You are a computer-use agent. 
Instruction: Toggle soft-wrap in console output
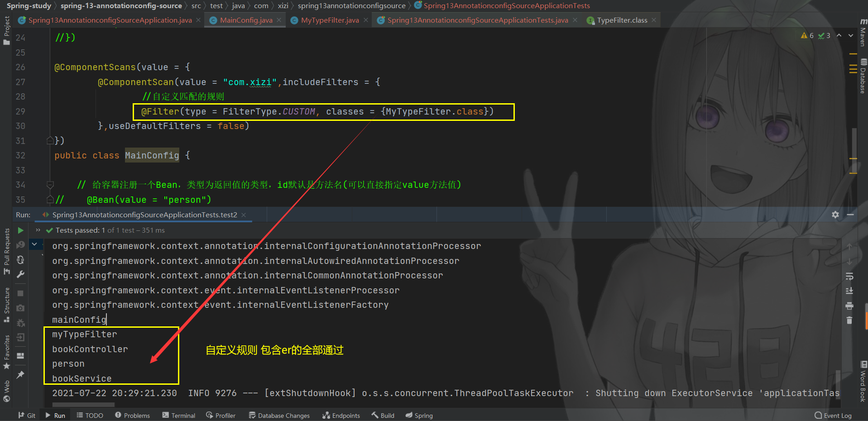[x=849, y=276]
